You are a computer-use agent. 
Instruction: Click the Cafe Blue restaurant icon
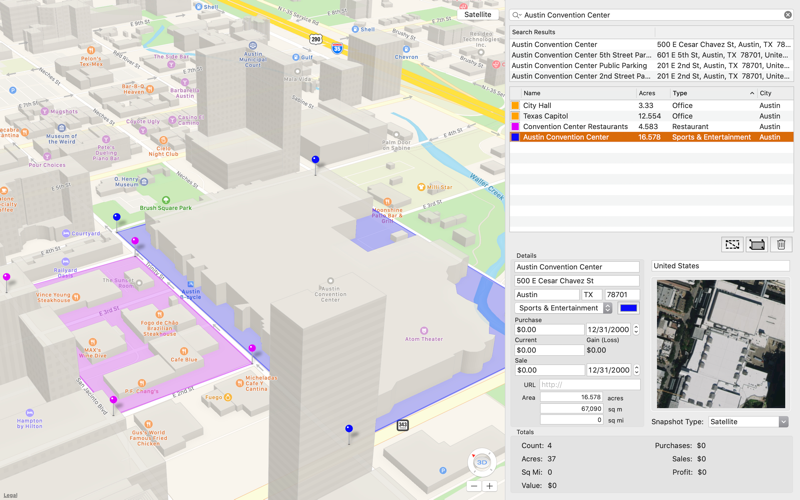click(184, 351)
